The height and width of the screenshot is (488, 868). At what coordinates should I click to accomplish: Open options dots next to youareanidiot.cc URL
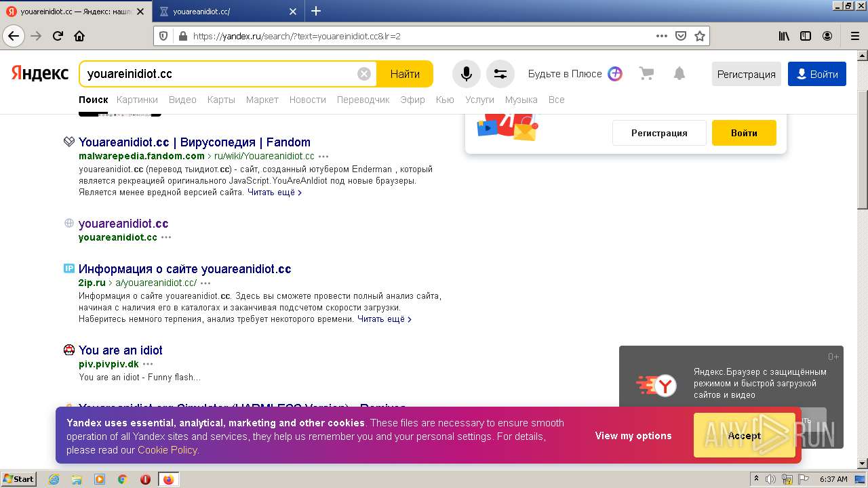pos(166,238)
